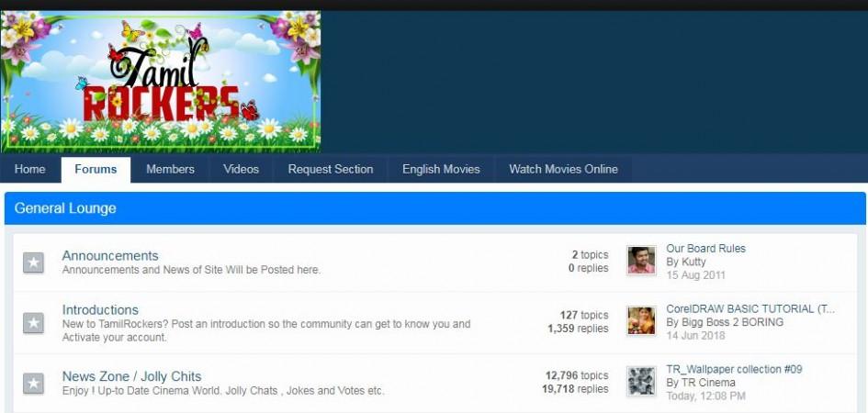Open CorelDRAW BASIC TUTORIAL topic
The width and height of the screenshot is (868, 413).
(x=750, y=309)
